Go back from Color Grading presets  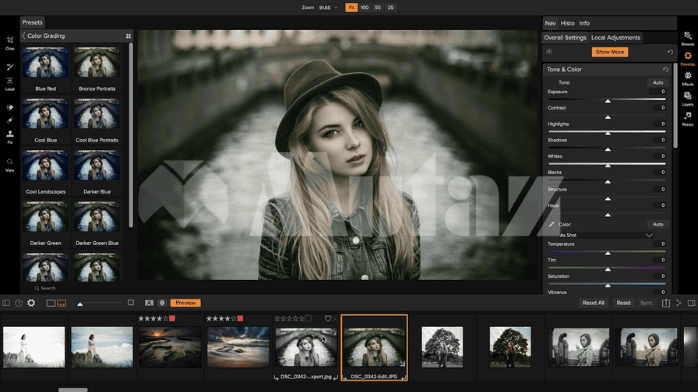tap(24, 36)
